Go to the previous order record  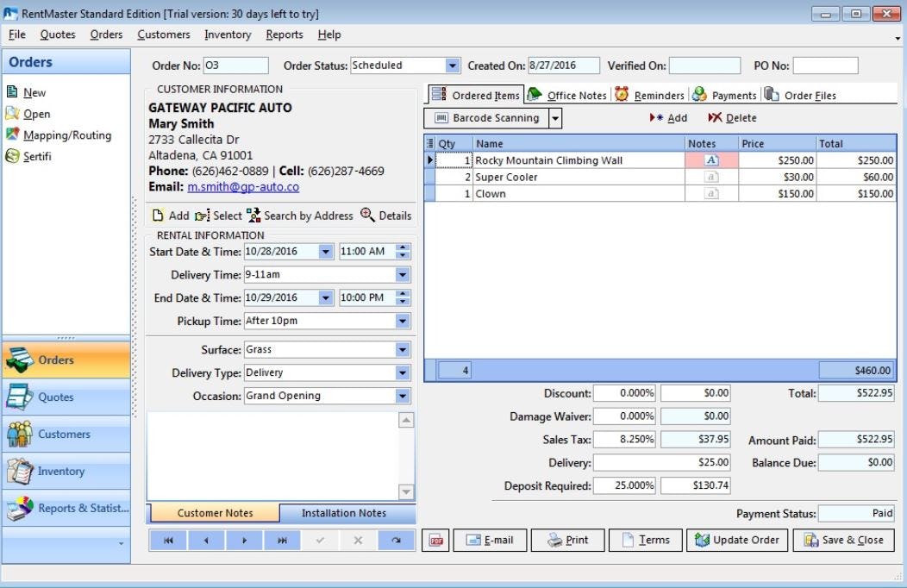[206, 540]
